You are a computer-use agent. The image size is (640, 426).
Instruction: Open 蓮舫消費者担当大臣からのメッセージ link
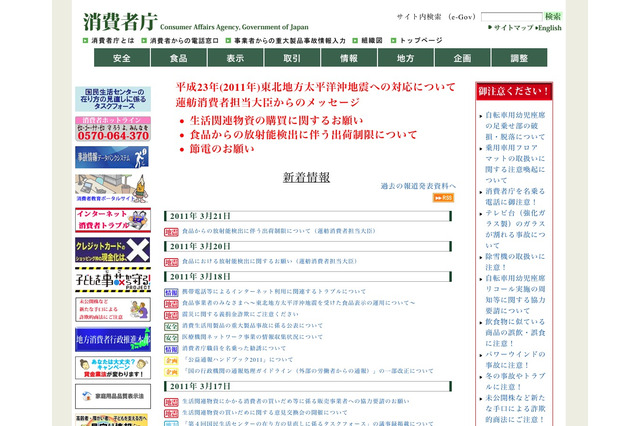point(268,102)
